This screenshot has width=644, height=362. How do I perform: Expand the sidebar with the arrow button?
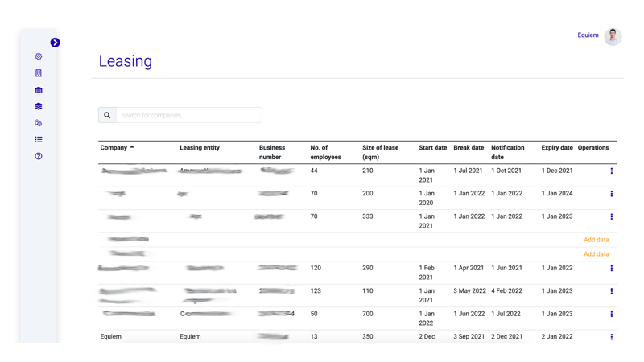[x=55, y=43]
